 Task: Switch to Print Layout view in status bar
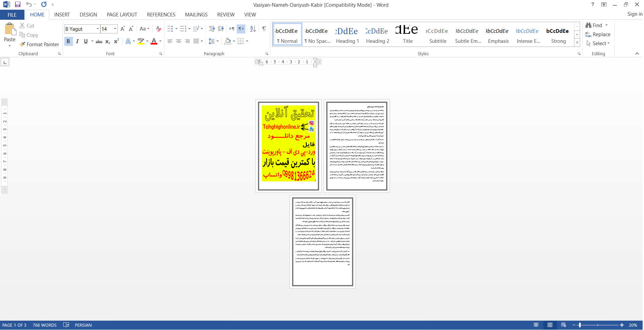[550, 325]
